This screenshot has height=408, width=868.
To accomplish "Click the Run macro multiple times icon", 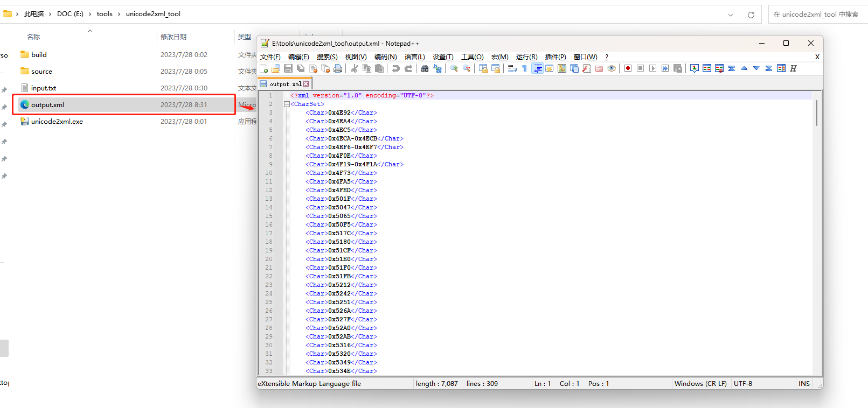I will tap(665, 68).
